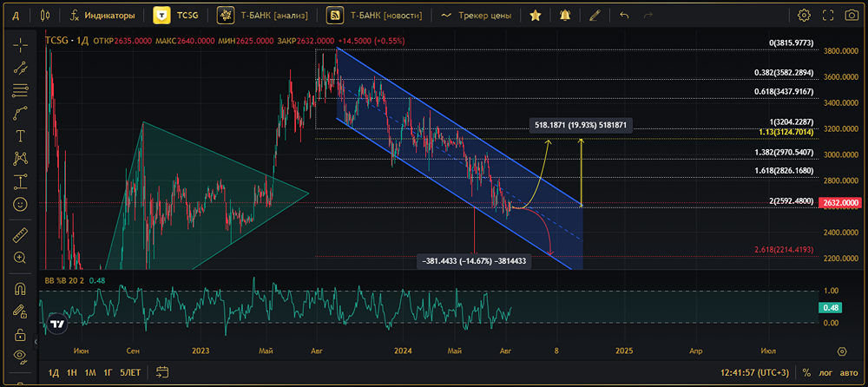Take a chart snapshot with camera icon
Screen dimensions: 868x387
coord(828,16)
